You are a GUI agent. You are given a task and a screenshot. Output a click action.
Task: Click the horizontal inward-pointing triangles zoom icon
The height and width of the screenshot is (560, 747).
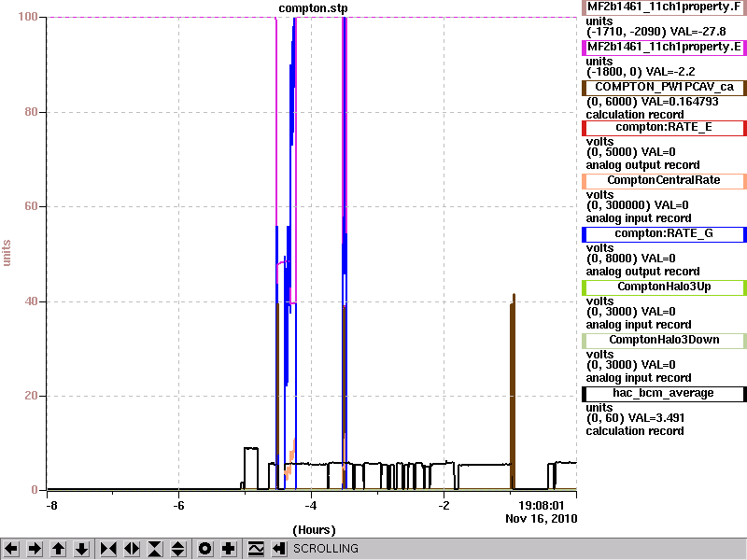pos(108,549)
